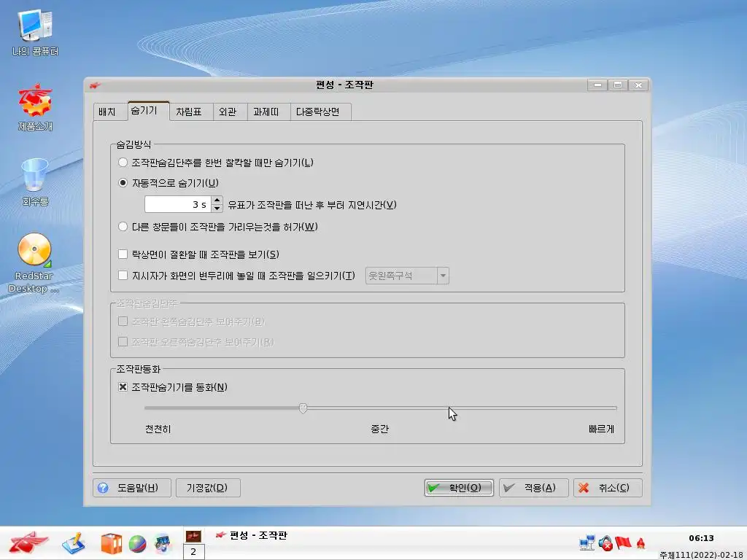Select 자동적으로 숨기기 radio option
This screenshot has height=560, width=747.
pyautogui.click(x=123, y=183)
